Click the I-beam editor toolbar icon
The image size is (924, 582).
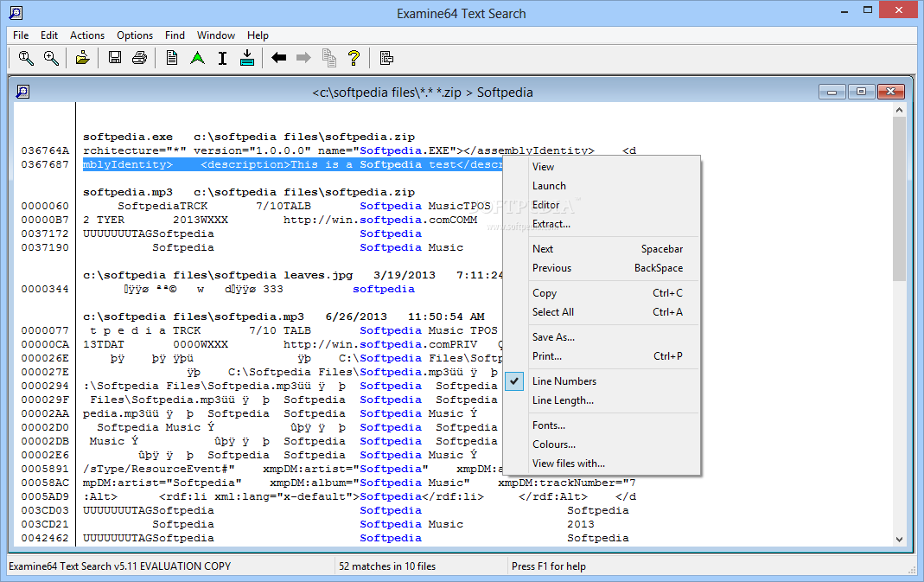point(222,58)
